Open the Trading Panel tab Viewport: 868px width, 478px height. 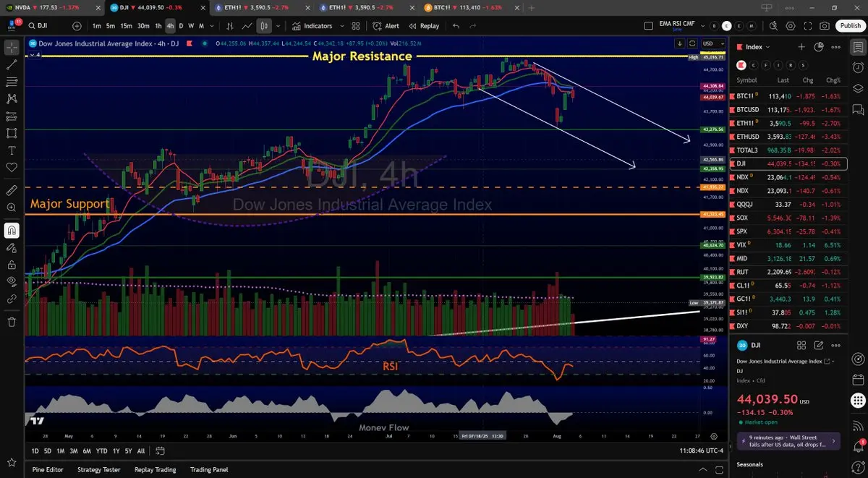[210, 469]
